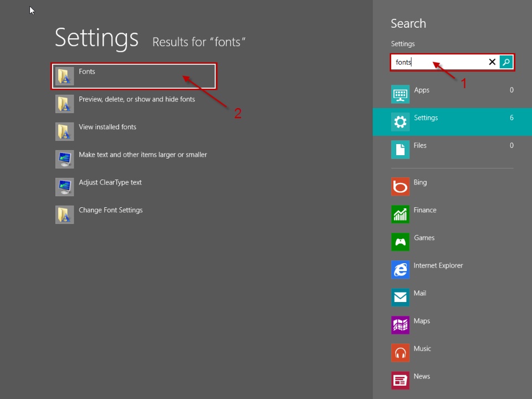
Task: Click the Apps keyboard icon
Action: click(400, 94)
